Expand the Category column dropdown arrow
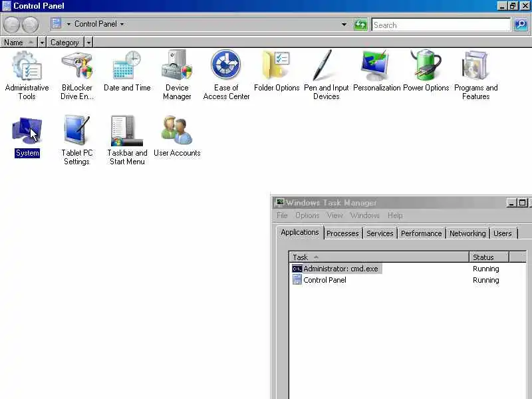 [x=88, y=43]
